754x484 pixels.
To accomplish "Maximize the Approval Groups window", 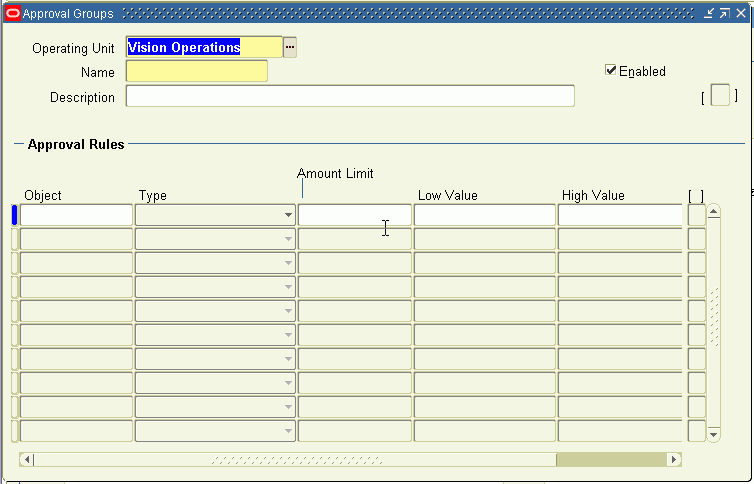I will (725, 13).
